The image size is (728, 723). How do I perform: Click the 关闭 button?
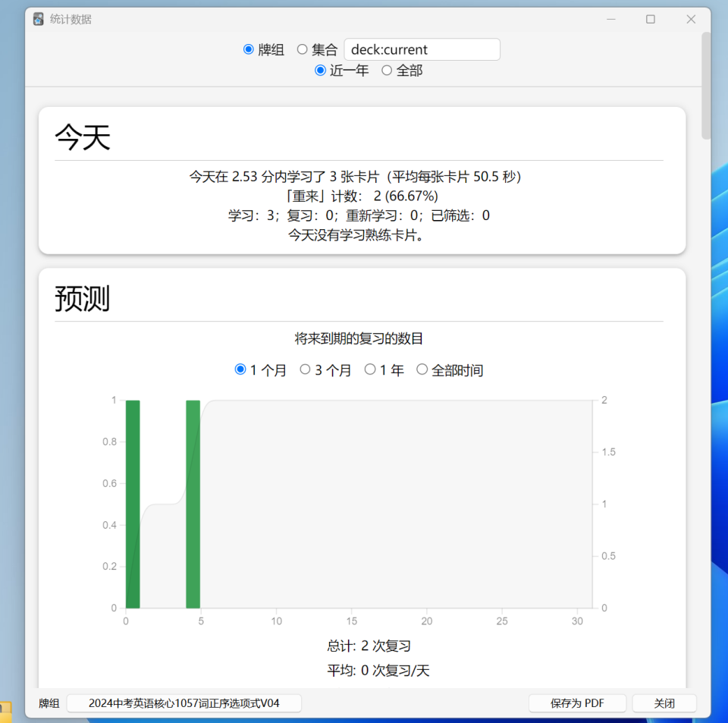coord(664,703)
